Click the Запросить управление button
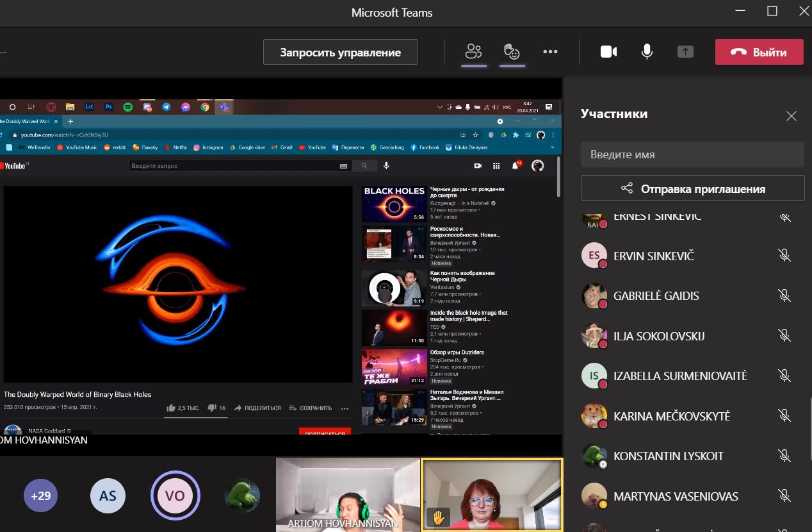Screen dimensions: 812x532 pos(340,52)
